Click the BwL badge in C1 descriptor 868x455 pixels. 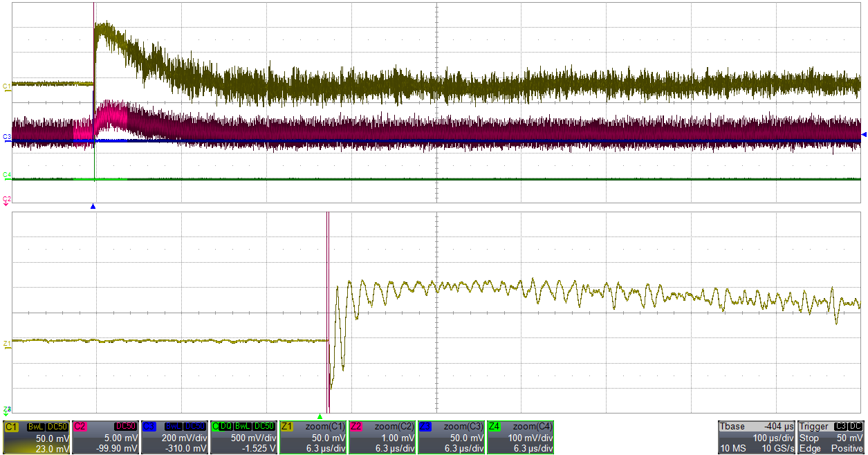click(x=36, y=427)
